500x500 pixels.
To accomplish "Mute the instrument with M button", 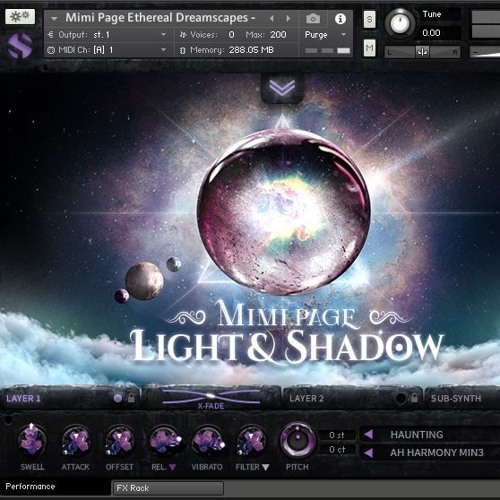I will tap(369, 48).
